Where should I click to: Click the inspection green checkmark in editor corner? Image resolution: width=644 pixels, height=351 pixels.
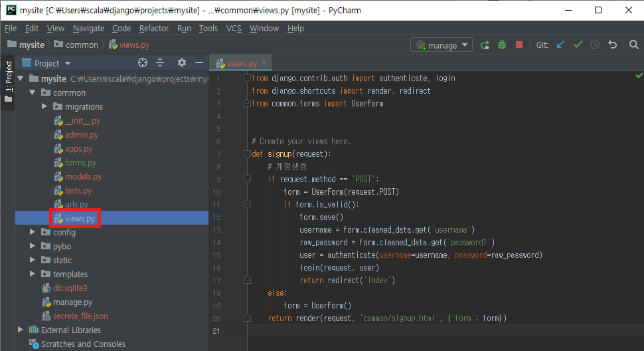(x=639, y=76)
